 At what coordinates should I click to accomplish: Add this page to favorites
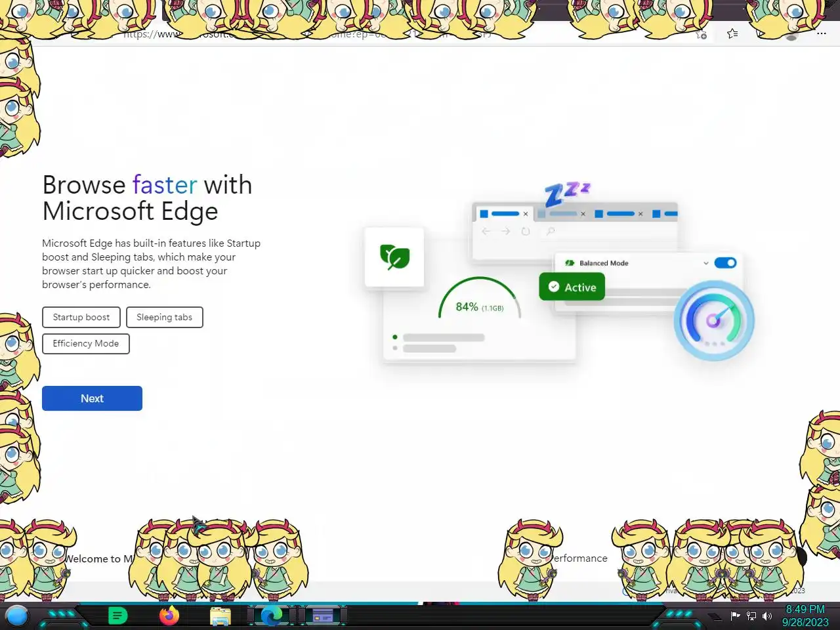[x=701, y=34]
